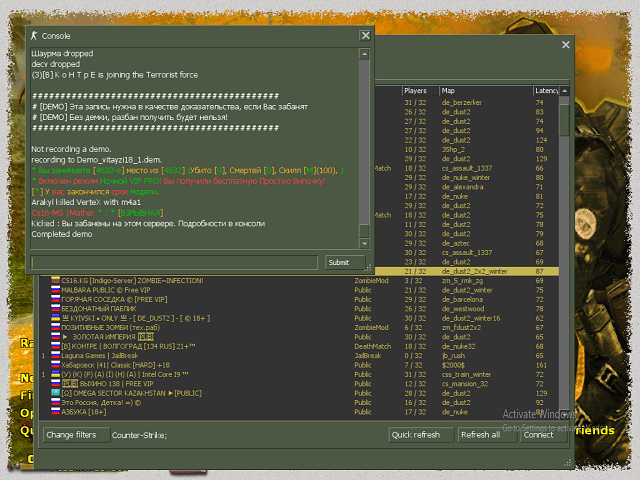Screen dimensions: 640x480
Task: Click the JailBreak game mode cell
Action: point(367,356)
